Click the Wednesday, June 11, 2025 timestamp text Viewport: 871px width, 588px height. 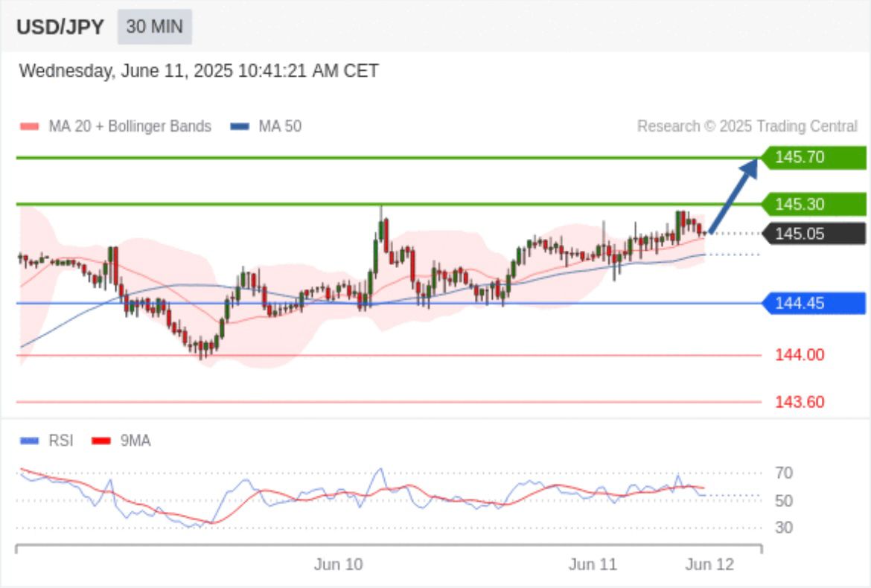[x=199, y=71]
